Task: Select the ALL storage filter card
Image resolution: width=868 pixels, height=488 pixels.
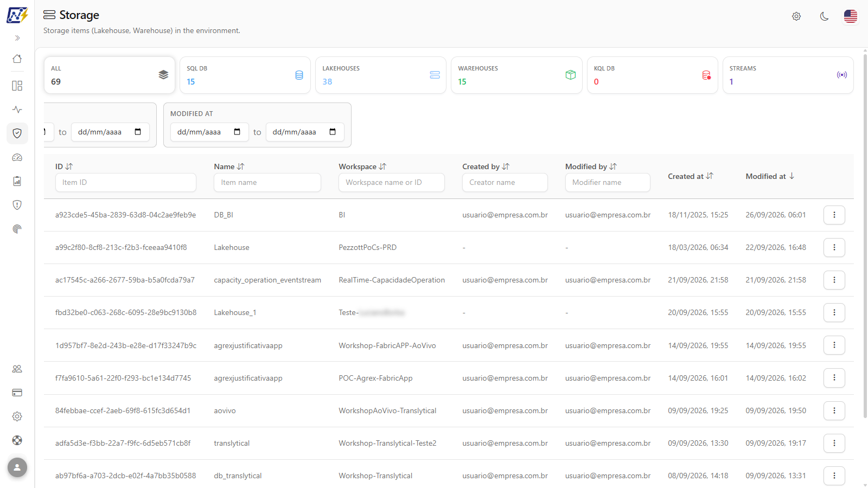Action: point(110,75)
